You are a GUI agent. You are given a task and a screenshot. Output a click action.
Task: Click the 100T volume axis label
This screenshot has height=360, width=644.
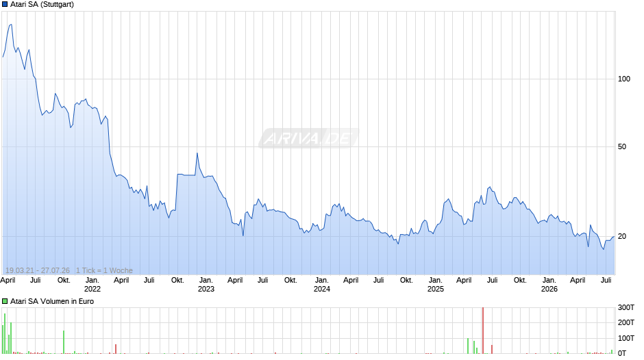click(x=626, y=338)
